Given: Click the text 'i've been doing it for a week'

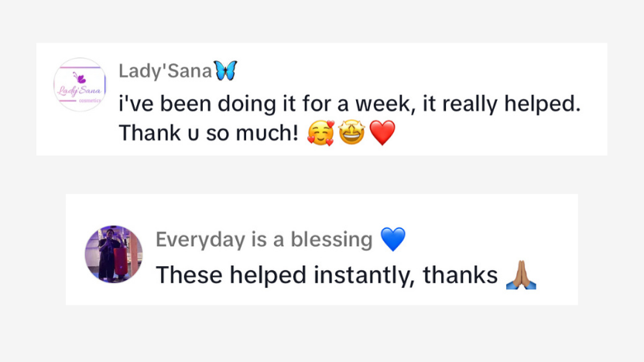Looking at the screenshot, I should (x=265, y=104).
